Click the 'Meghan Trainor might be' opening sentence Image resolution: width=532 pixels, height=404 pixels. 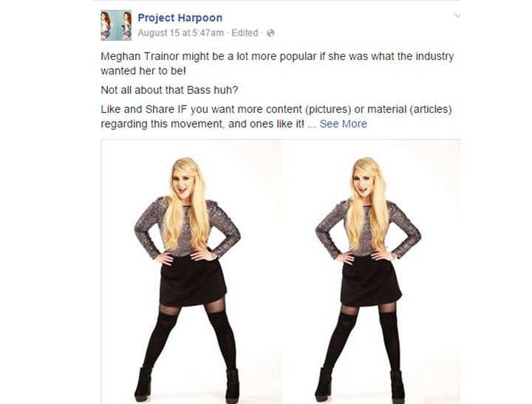coord(277,56)
